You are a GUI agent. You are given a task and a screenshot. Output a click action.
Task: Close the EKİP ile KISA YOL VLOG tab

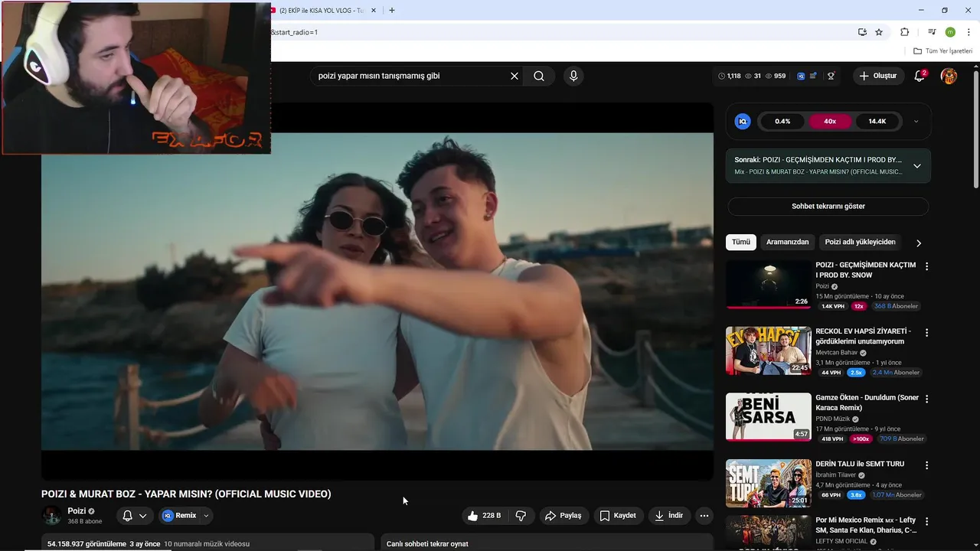[x=374, y=11]
